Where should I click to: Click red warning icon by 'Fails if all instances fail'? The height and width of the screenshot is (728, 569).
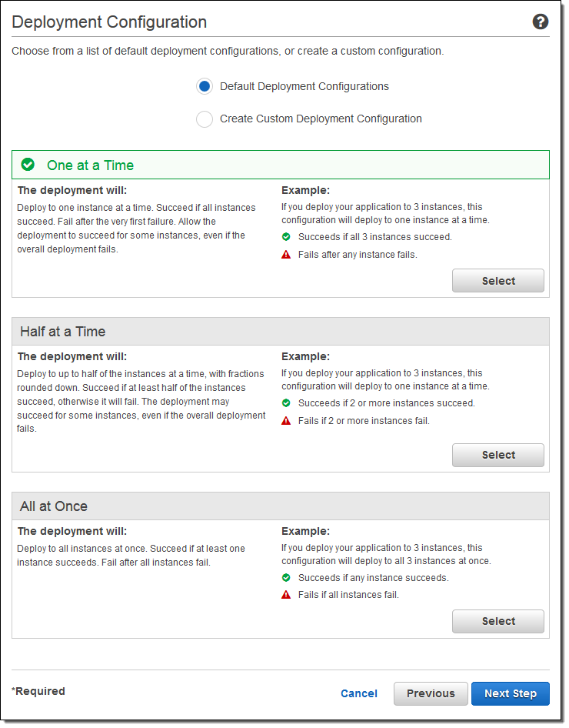tap(286, 595)
